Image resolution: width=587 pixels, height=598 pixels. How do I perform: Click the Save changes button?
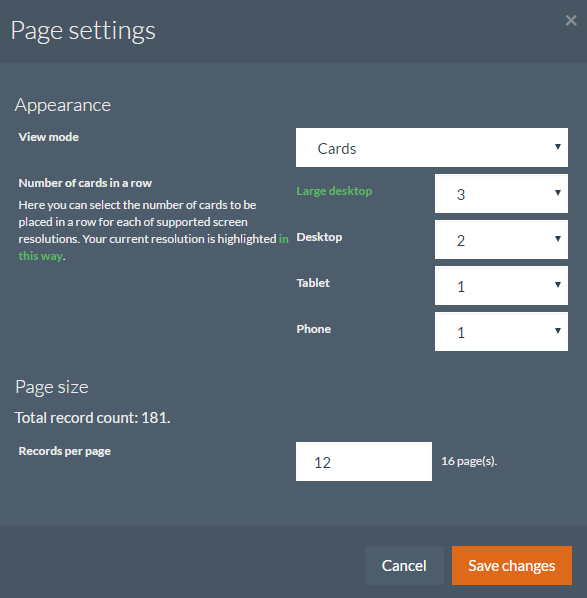tap(511, 566)
